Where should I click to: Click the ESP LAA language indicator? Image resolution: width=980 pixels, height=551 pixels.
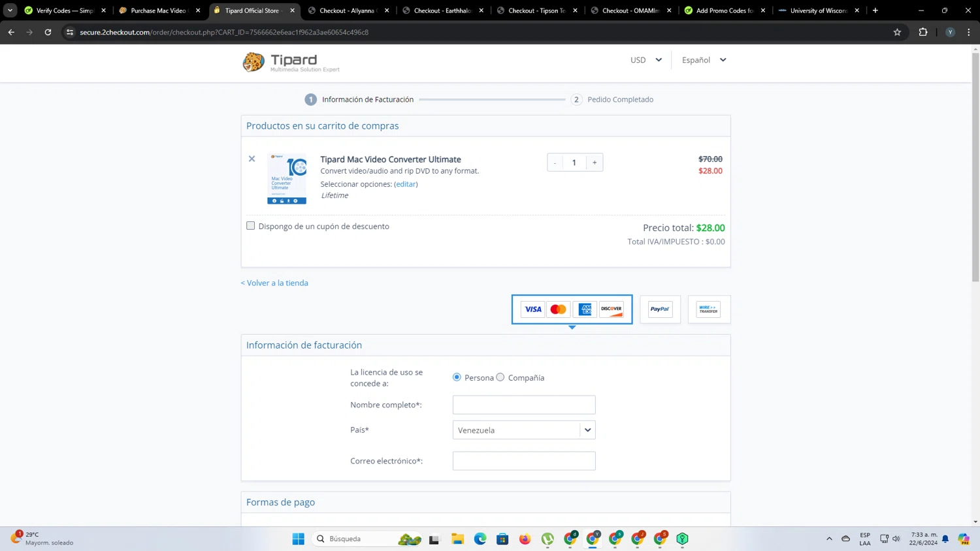point(865,539)
